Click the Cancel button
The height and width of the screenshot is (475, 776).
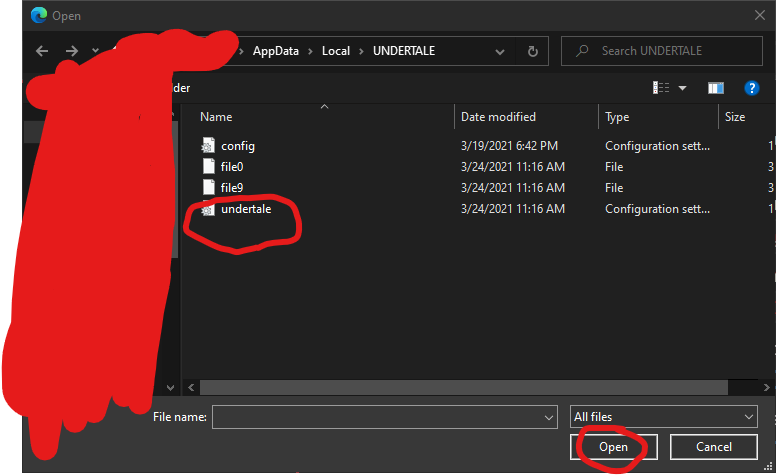point(714,447)
